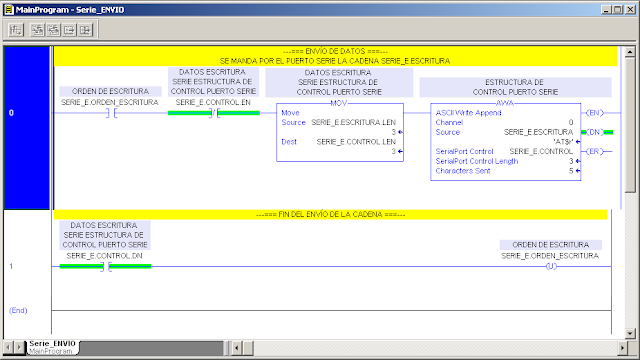The height and width of the screenshot is (360, 640).
Task: Click 'ORDEN DE ESCRITURA' description above rung 0 contact
Action: point(110,91)
